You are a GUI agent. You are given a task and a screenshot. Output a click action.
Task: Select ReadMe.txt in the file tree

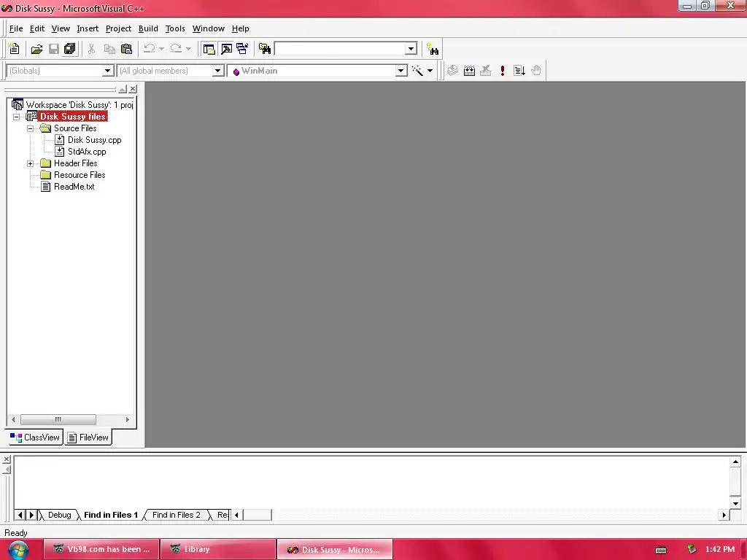[x=74, y=187]
